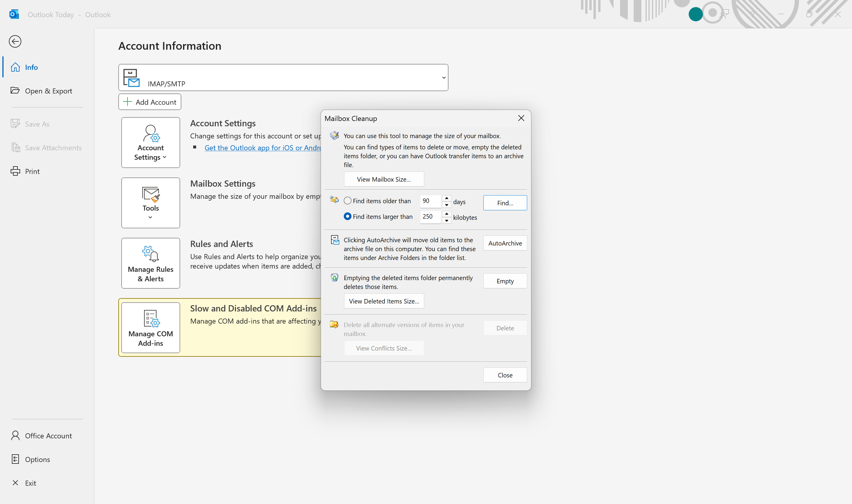Click the Outlook Today - Outlook window title
The height and width of the screenshot is (504, 852).
(x=69, y=14)
